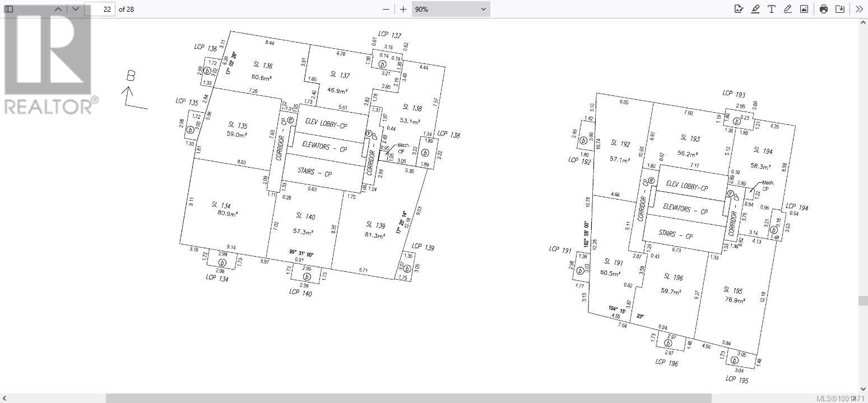The width and height of the screenshot is (868, 403).
Task: Choose the freehand draw tool
Action: [x=788, y=9]
